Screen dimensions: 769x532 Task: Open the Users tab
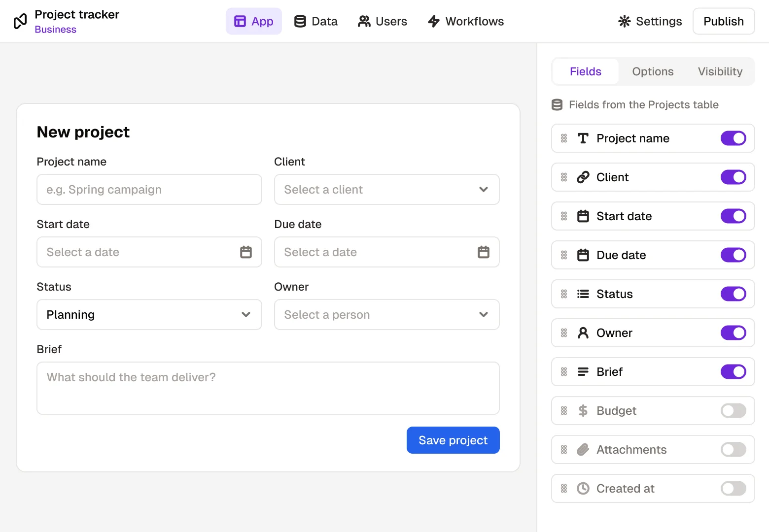383,21
